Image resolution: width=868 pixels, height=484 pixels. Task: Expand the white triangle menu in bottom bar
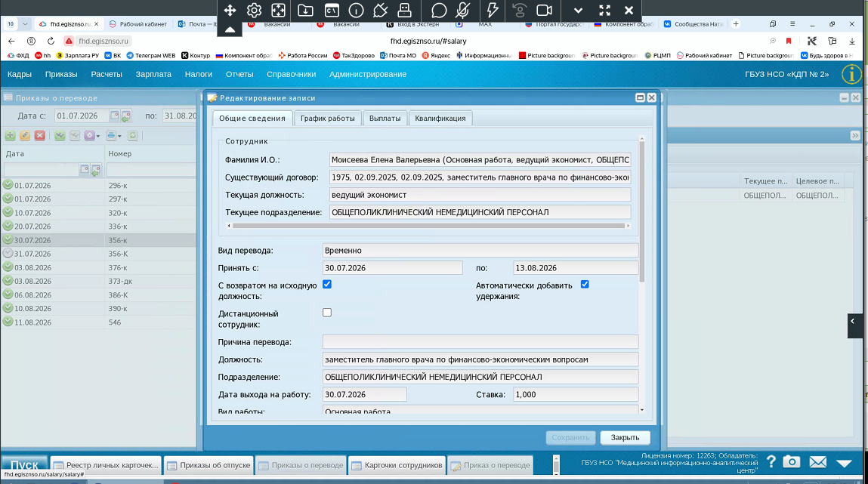pos(844,463)
